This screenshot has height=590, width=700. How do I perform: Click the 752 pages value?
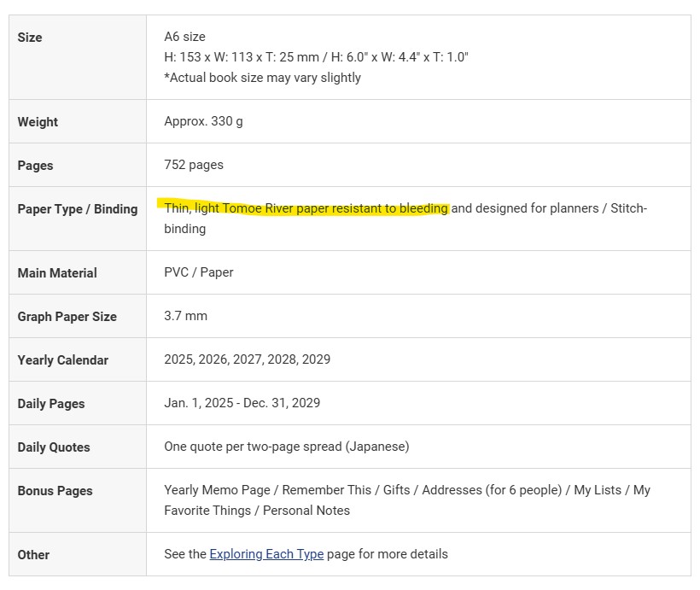click(x=194, y=165)
